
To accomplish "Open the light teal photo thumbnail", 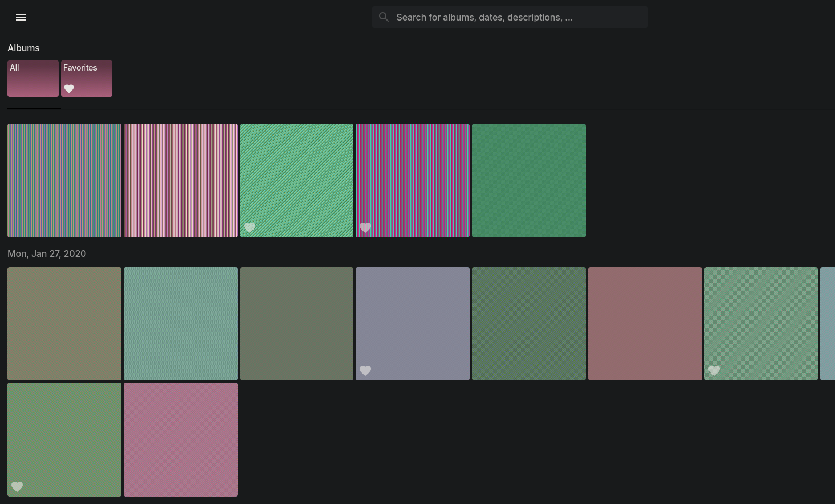I will [181, 323].
